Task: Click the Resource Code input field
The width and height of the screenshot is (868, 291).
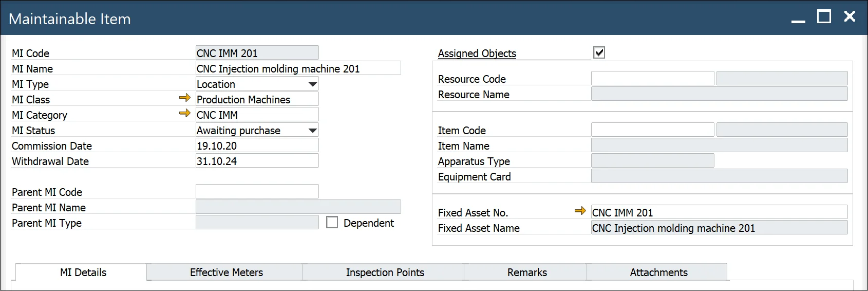Action: coord(652,78)
